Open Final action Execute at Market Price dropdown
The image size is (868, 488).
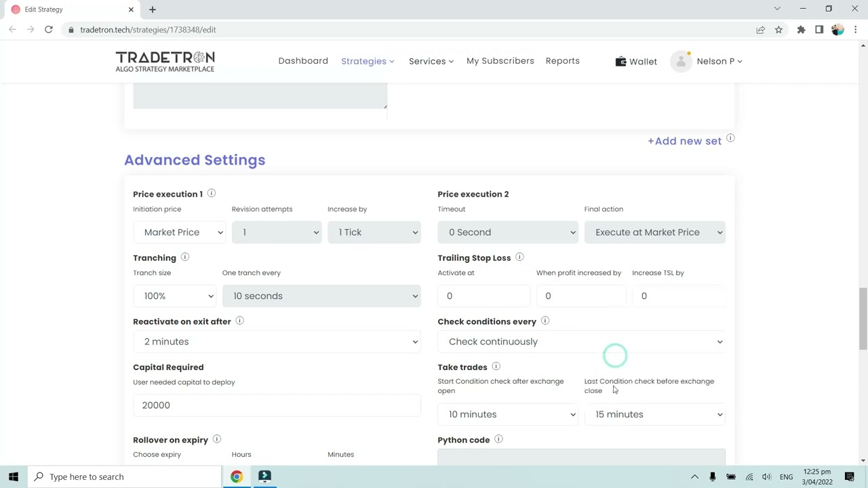click(655, 232)
